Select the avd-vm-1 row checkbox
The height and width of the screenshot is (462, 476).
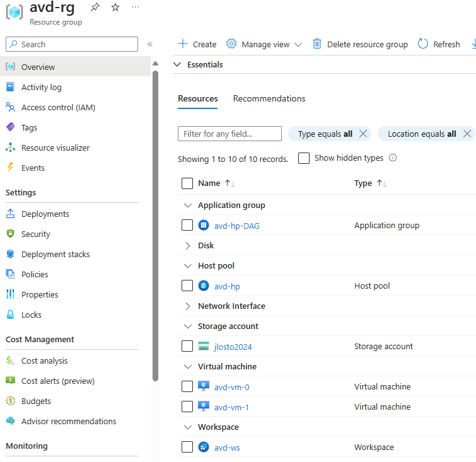click(x=187, y=407)
